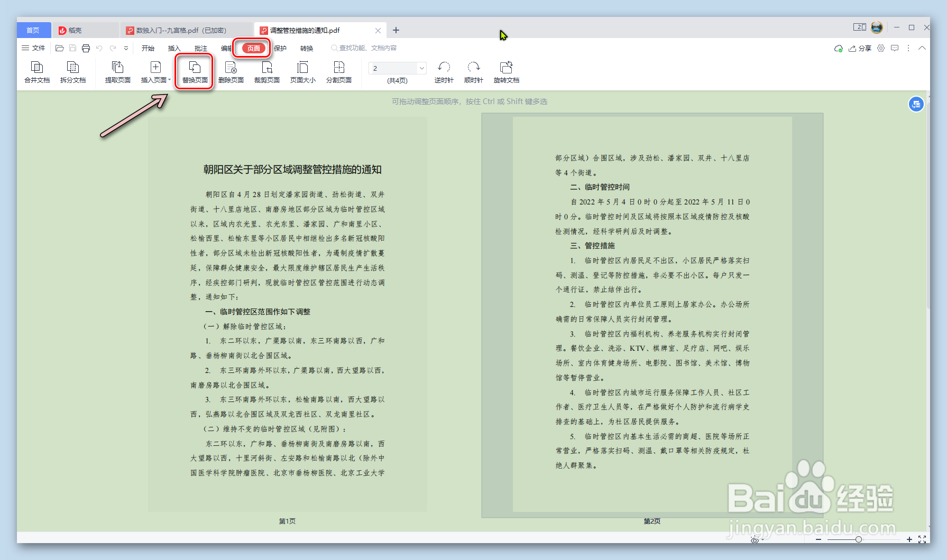947x560 pixels.
Task: Close the 调整管控措施的通知.pdf tab
Action: point(378,31)
